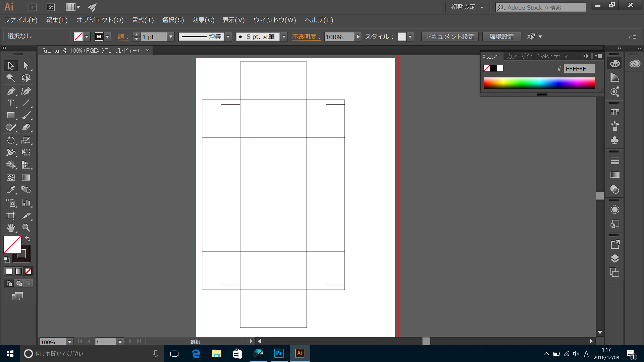Switch to the カラーガイド tab
The image size is (644, 362).
[520, 56]
